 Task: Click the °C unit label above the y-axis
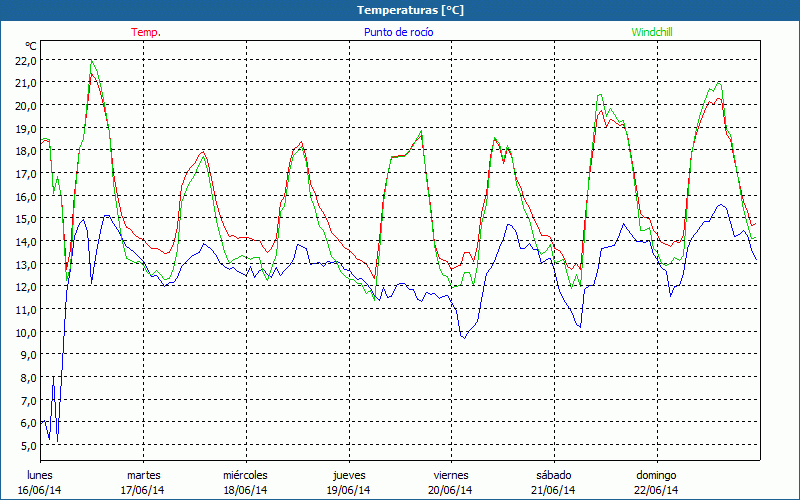[x=31, y=46]
